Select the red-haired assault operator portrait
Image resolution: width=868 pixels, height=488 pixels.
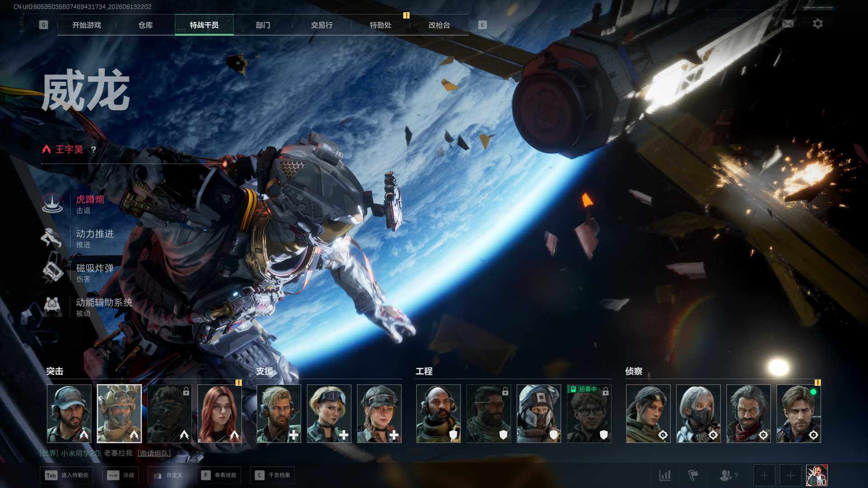pos(220,413)
